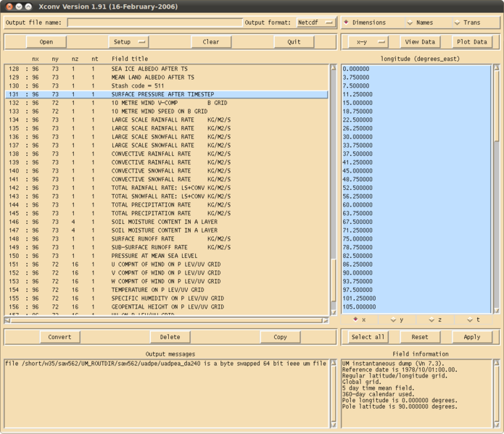Click Output messages scroll up arrow

tap(334, 363)
